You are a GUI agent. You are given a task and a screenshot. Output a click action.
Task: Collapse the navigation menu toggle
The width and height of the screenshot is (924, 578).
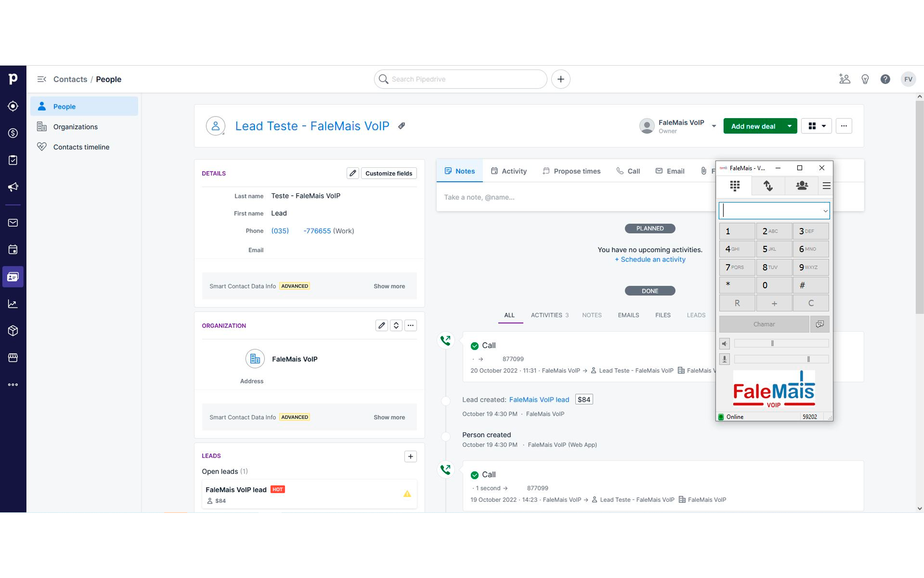[42, 79]
